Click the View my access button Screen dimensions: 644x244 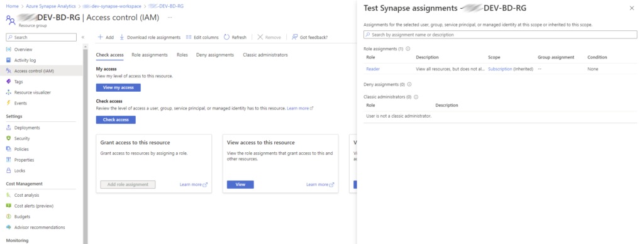118,87
